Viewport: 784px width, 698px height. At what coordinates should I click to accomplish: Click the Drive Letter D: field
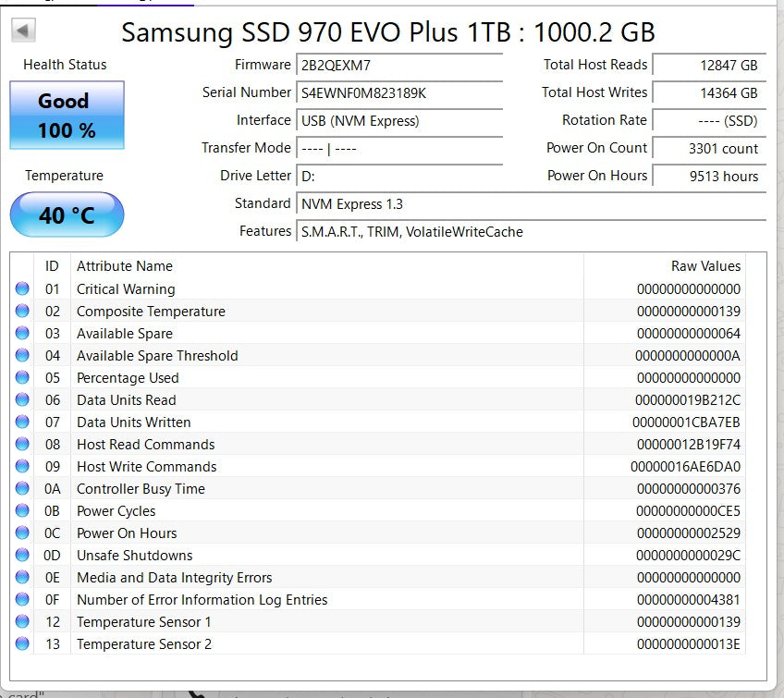[x=398, y=176]
